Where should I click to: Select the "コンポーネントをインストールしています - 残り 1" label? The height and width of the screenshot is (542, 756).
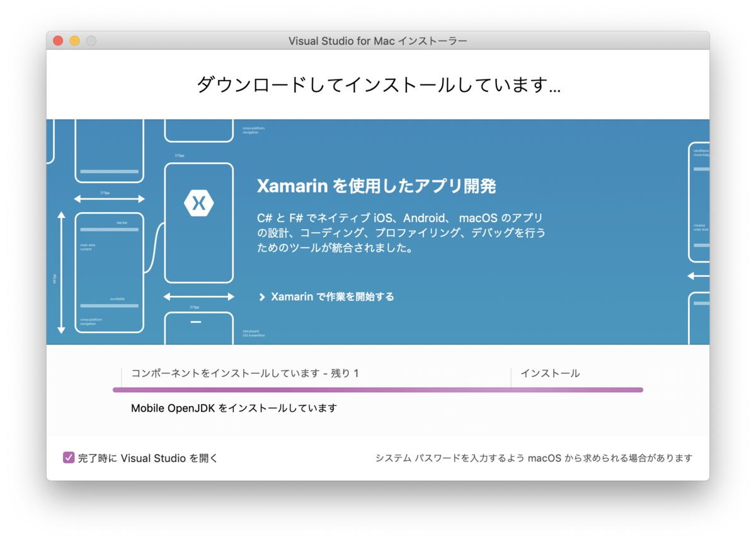coord(241,373)
